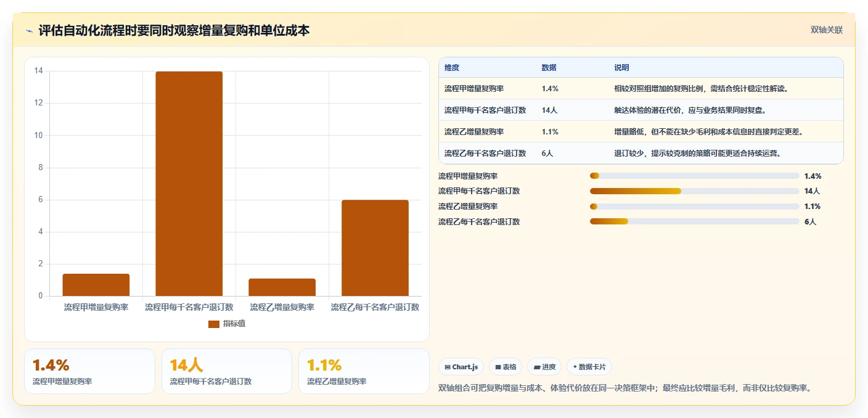Click progress bar for 流程乙增量复购率
Screen dimensions: 868x418
click(x=695, y=207)
